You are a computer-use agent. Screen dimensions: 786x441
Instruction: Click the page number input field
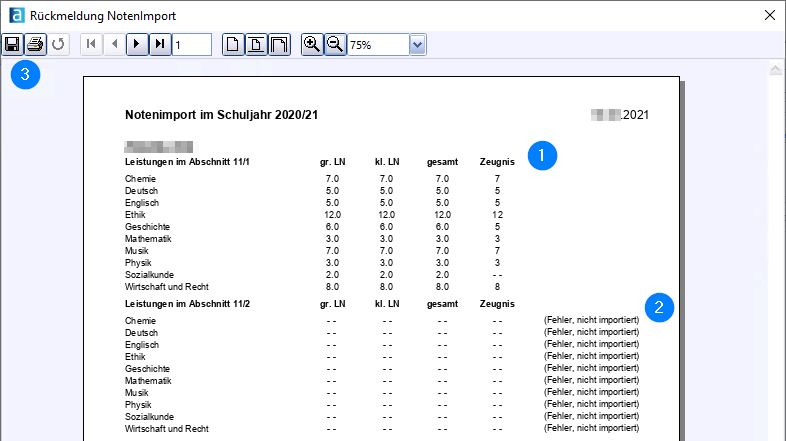click(x=192, y=45)
